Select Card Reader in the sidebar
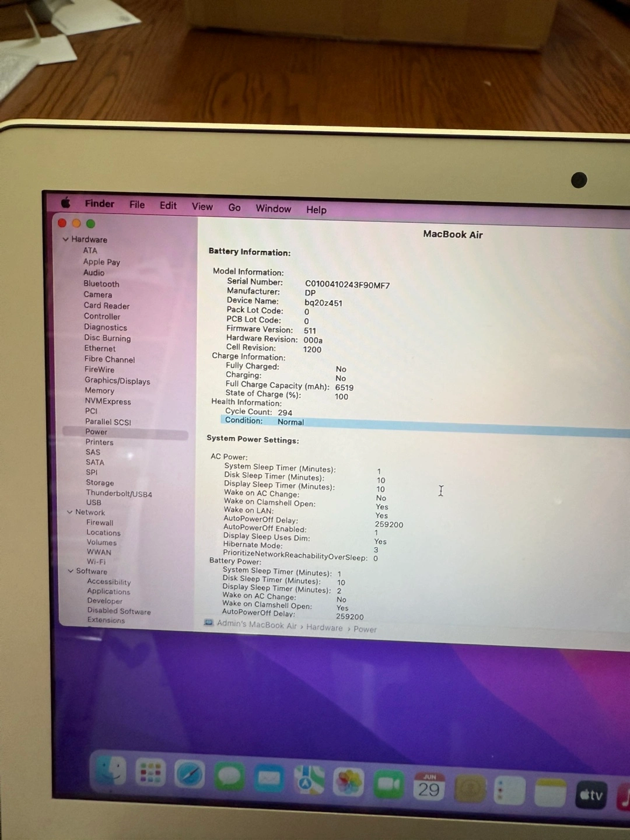 pyautogui.click(x=107, y=306)
